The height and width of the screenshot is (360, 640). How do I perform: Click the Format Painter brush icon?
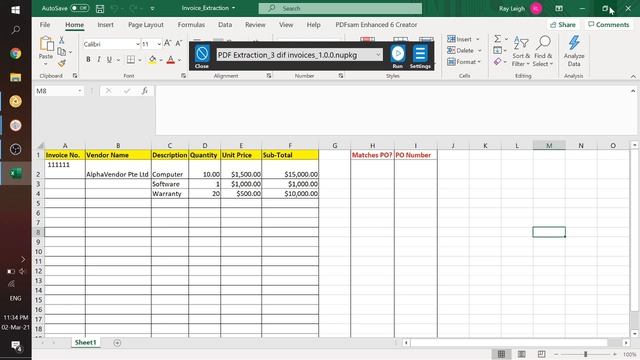point(61,63)
